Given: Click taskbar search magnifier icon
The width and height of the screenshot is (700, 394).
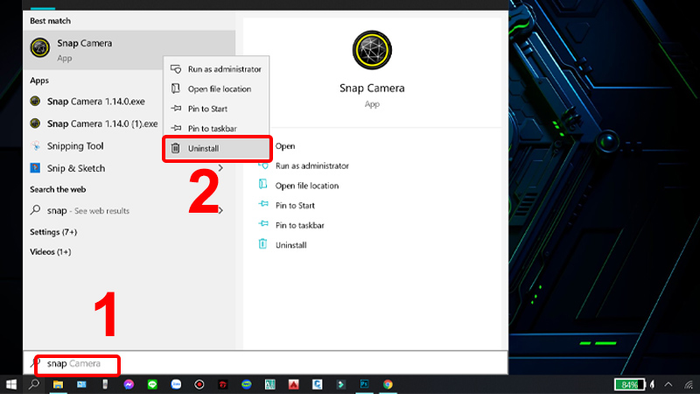Looking at the screenshot, I should 34,384.
